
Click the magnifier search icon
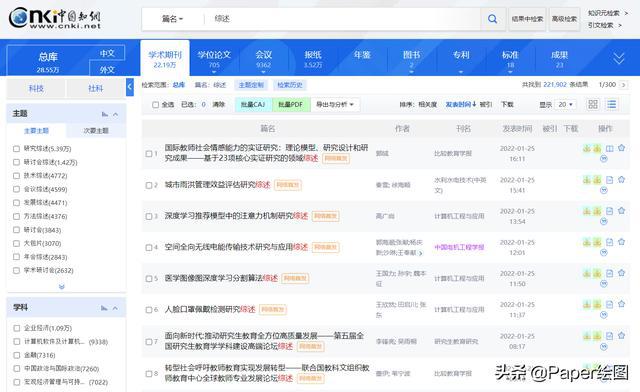[x=492, y=19]
